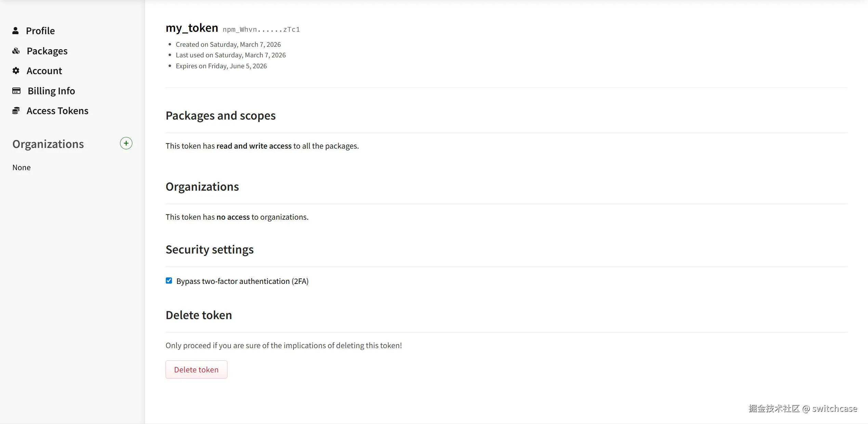The width and height of the screenshot is (868, 424).
Task: Click the Packages and scopes heading
Action: point(221,115)
